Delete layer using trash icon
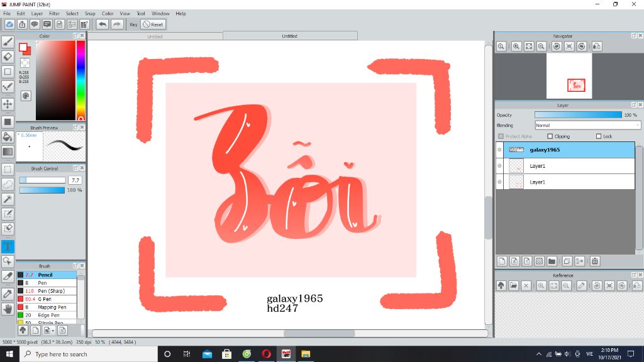This screenshot has width=644, height=362. (595, 261)
